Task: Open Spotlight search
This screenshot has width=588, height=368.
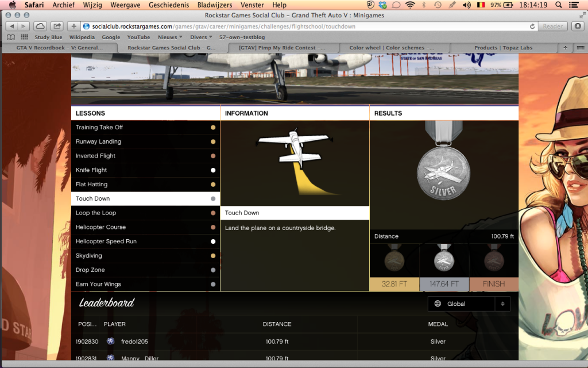Action: (x=559, y=5)
